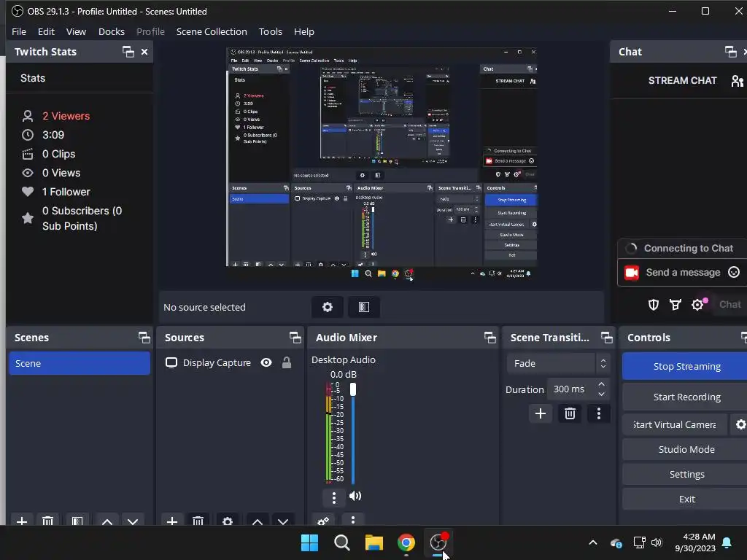This screenshot has width=747, height=560.
Task: Select Display Capture source row
Action: coord(230,363)
